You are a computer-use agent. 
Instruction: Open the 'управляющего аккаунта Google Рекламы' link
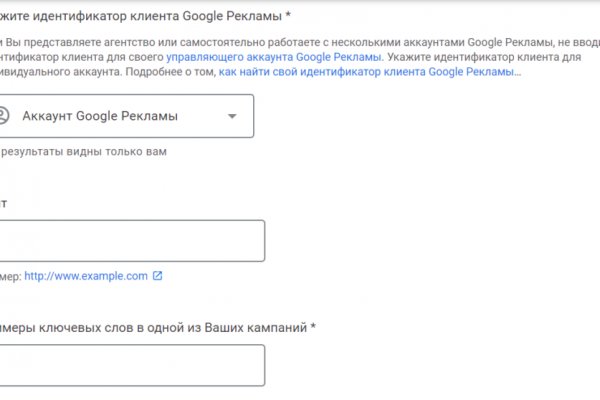[273, 57]
